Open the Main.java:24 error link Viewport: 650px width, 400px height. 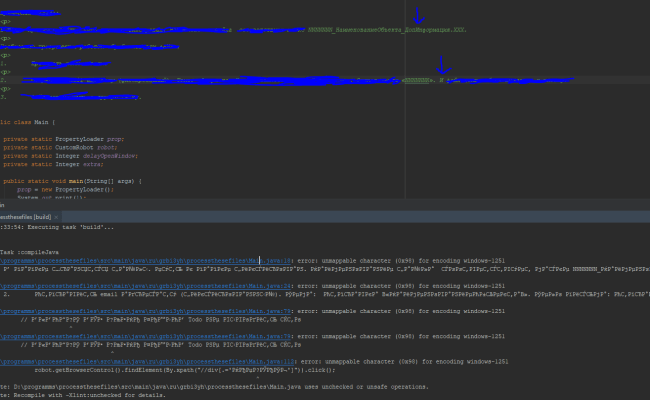146,286
